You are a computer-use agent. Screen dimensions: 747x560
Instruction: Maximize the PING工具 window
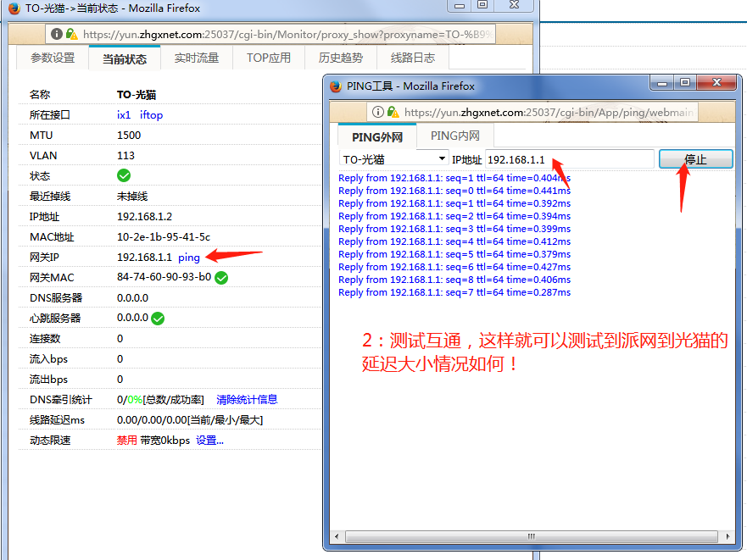(685, 82)
